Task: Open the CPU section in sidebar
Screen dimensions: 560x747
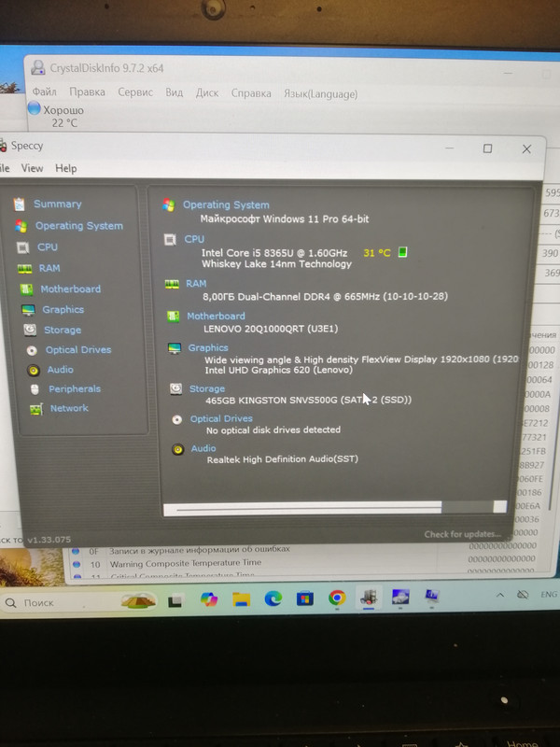Action: [48, 247]
